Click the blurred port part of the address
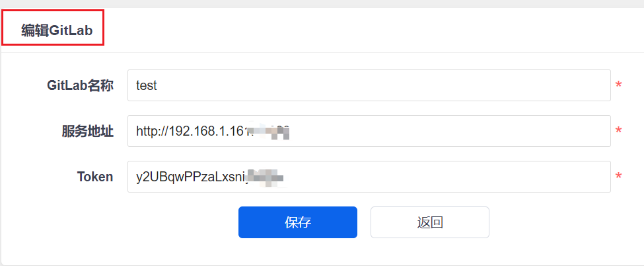The height and width of the screenshot is (266, 644). pyautogui.click(x=270, y=132)
